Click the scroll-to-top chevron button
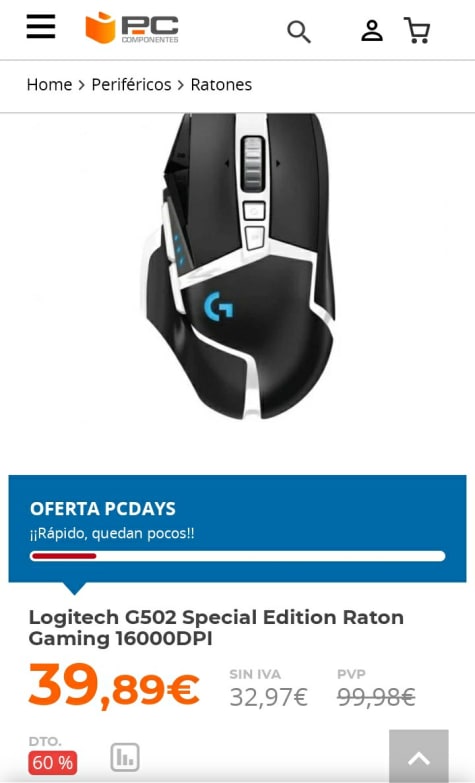Screen dimensions: 475x783 [x=419, y=756]
